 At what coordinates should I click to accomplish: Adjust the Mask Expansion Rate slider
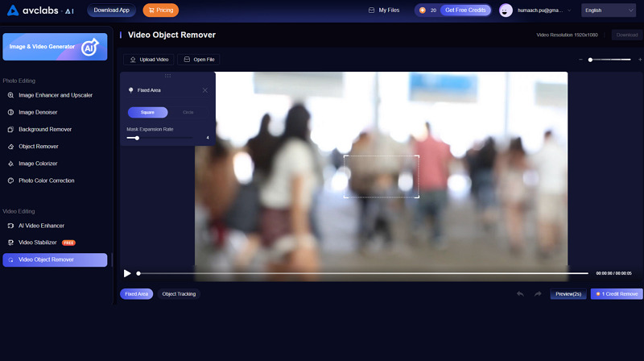coord(159,138)
